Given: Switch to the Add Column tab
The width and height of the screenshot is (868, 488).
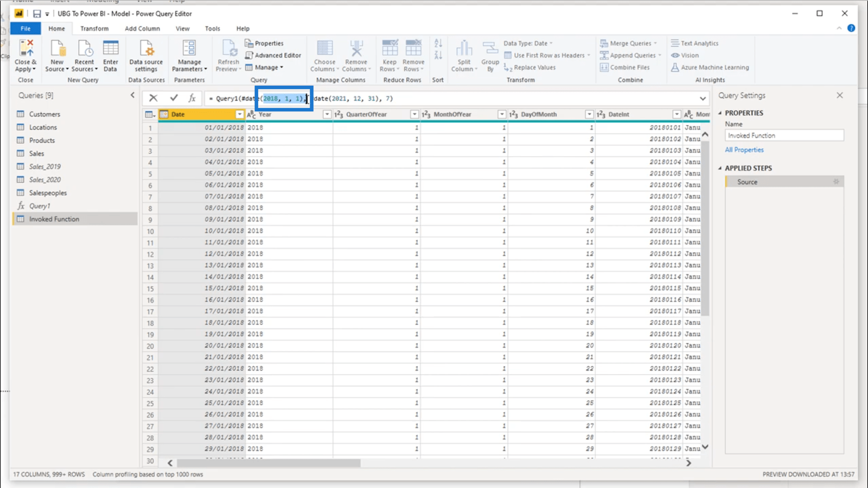Looking at the screenshot, I should [142, 29].
